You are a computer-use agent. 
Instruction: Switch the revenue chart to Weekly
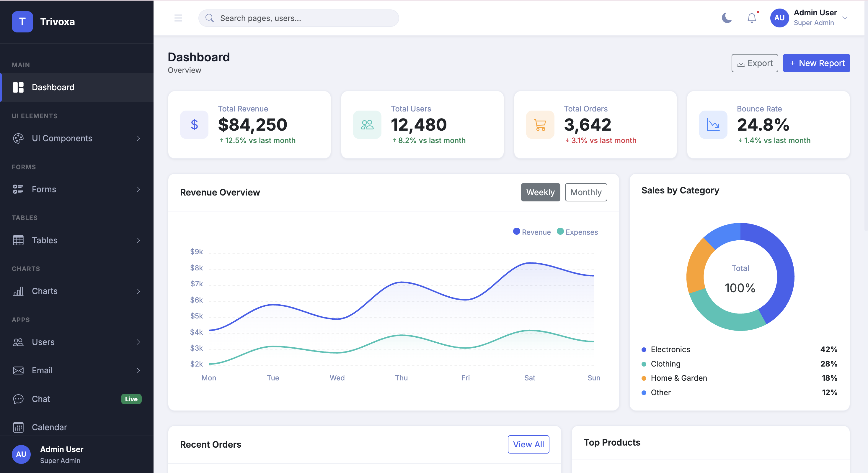tap(541, 192)
